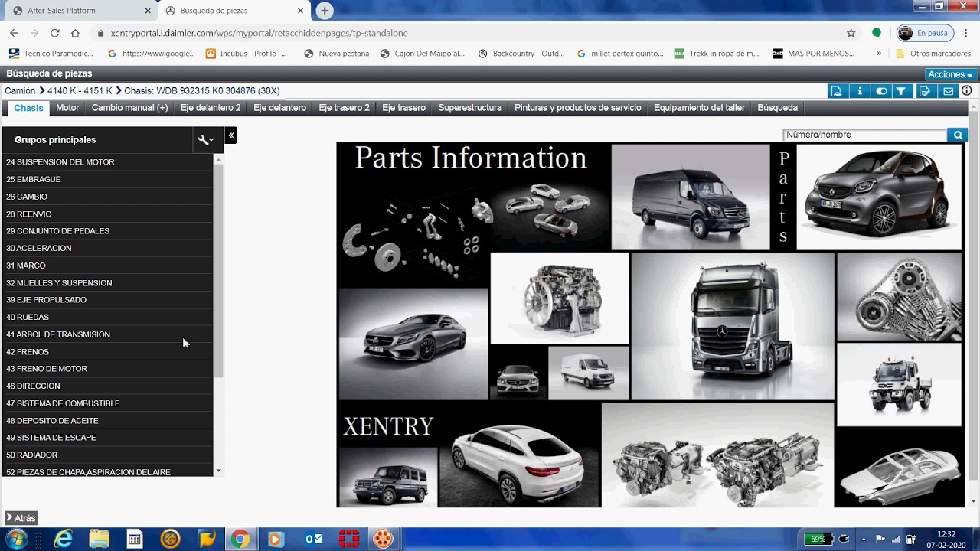Screen dimensions: 980x551
Task: Select group 46 DIRECCION
Action: (107, 386)
